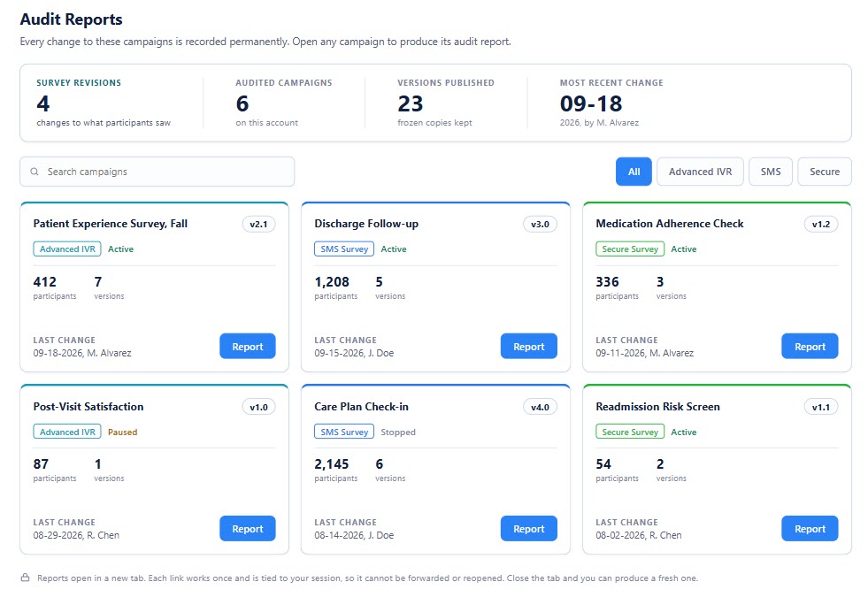This screenshot has height=597, width=868.
Task: Click the Most Recent Change value 09-18
Action: [x=591, y=103]
